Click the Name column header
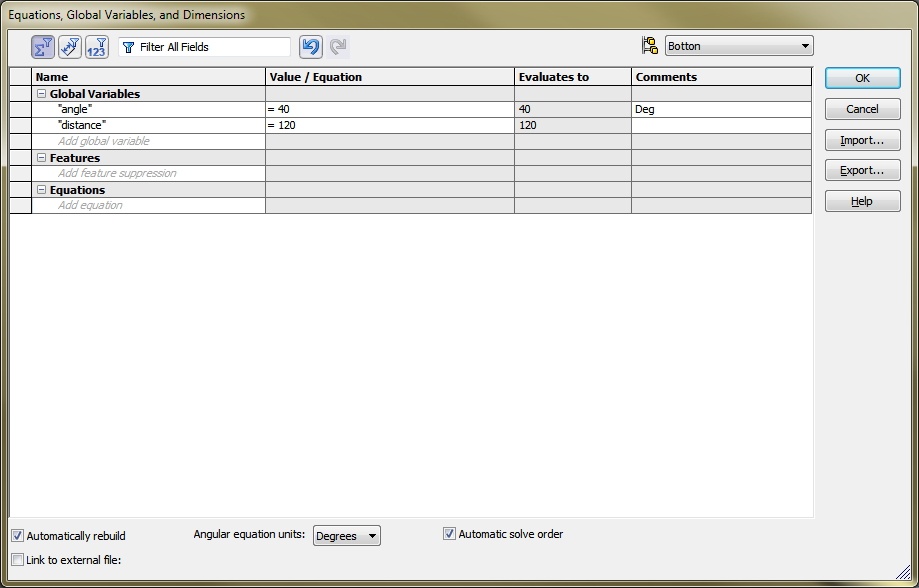This screenshot has width=919, height=588. (x=148, y=77)
